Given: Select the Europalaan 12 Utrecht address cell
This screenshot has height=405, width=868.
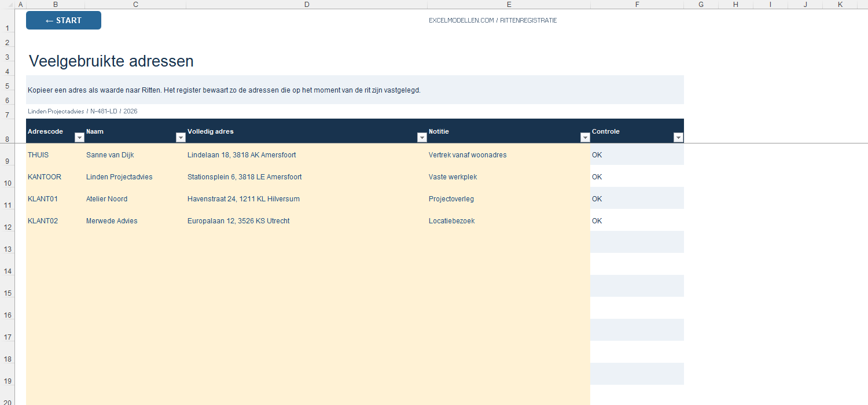Looking at the screenshot, I should point(307,220).
